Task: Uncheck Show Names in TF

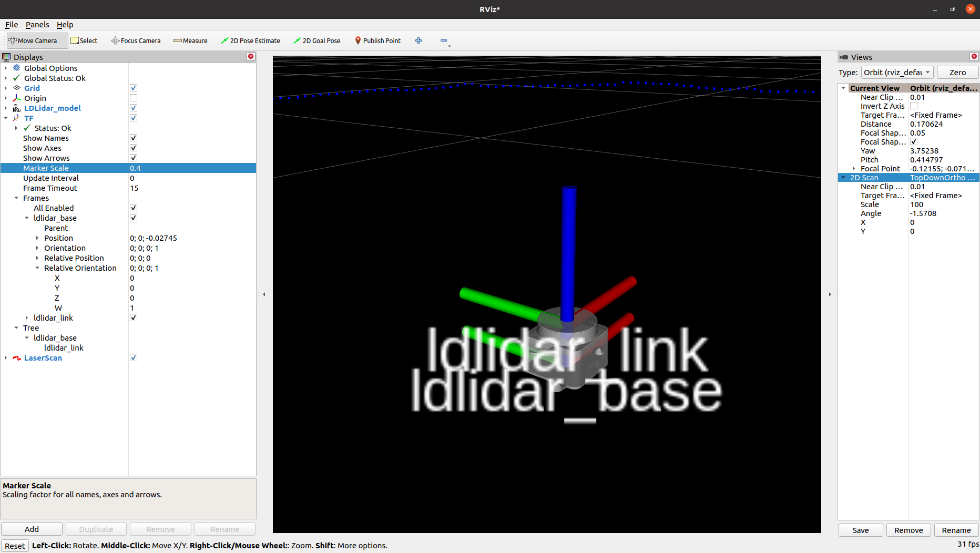Action: click(134, 138)
